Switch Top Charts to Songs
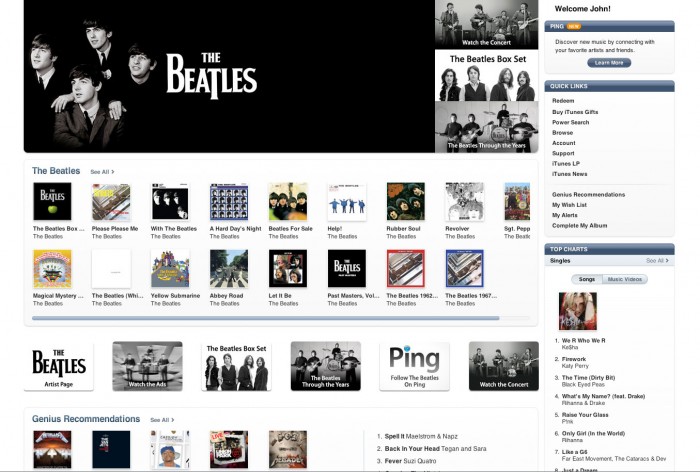700x472 pixels. 587,279
